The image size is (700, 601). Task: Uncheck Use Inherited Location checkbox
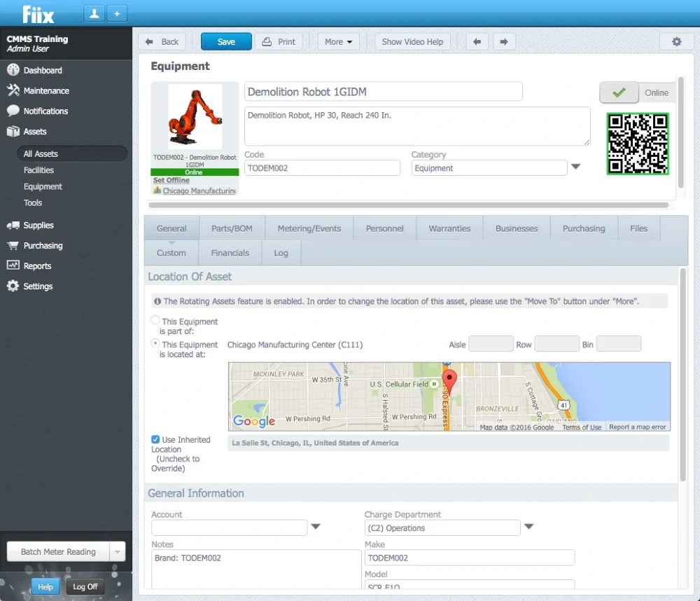pos(155,440)
